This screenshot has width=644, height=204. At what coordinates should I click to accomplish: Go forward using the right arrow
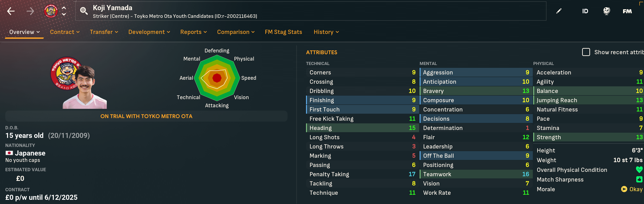pyautogui.click(x=30, y=11)
